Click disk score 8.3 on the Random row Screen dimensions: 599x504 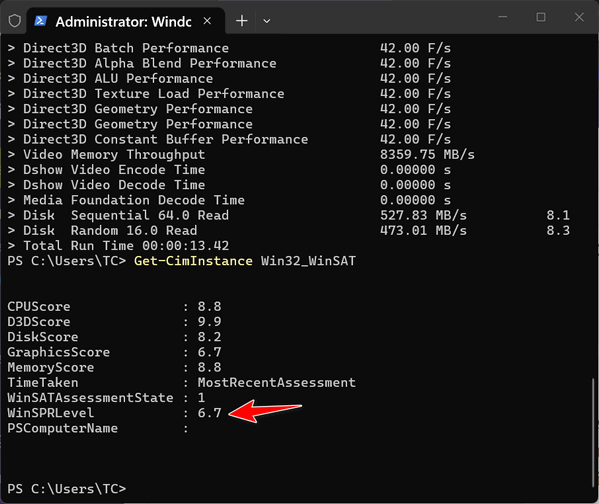[x=558, y=231]
